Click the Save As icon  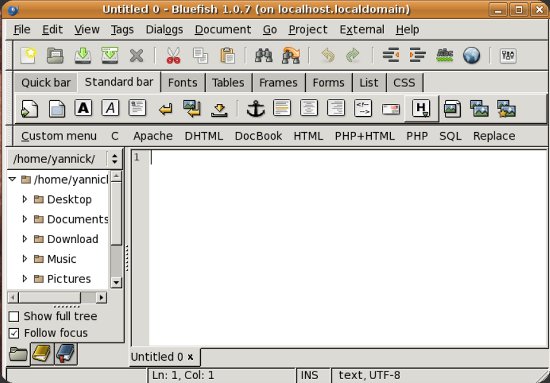click(x=110, y=55)
